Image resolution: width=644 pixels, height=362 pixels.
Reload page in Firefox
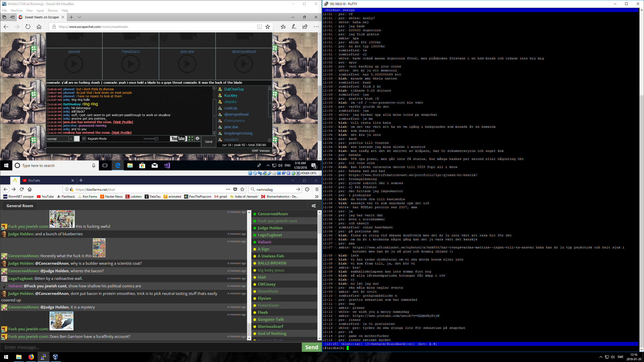[x=22, y=189]
